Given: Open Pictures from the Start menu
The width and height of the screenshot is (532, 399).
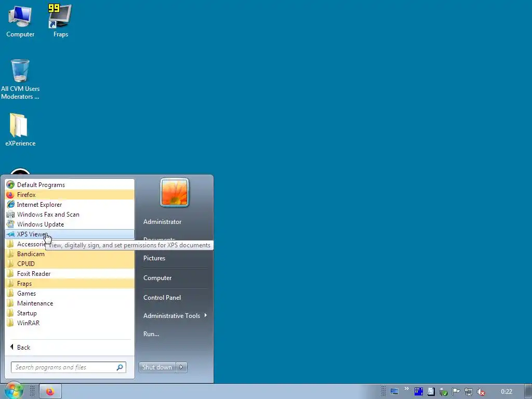Looking at the screenshot, I should click(x=154, y=258).
